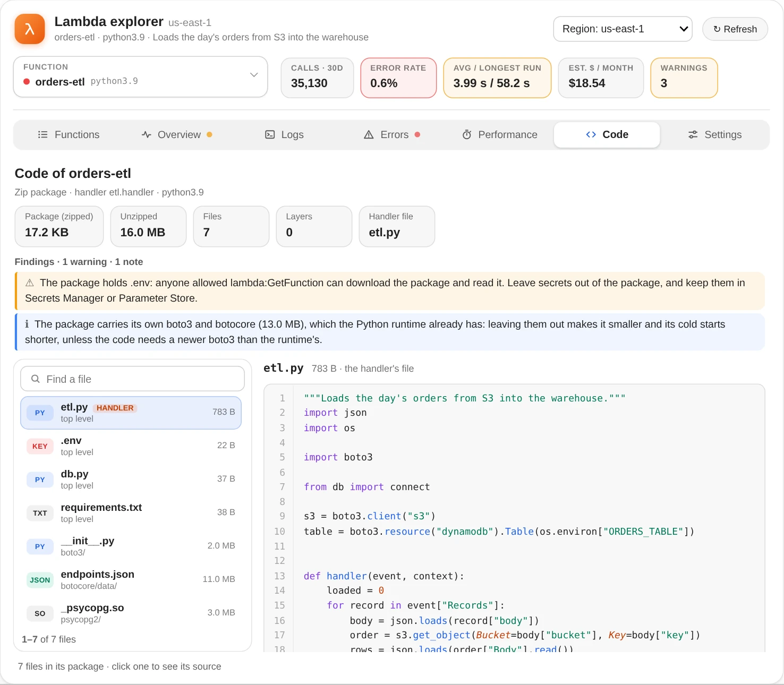This screenshot has height=685, width=784.
Task: Click the ERROR RATE 0.6% card
Action: point(398,78)
